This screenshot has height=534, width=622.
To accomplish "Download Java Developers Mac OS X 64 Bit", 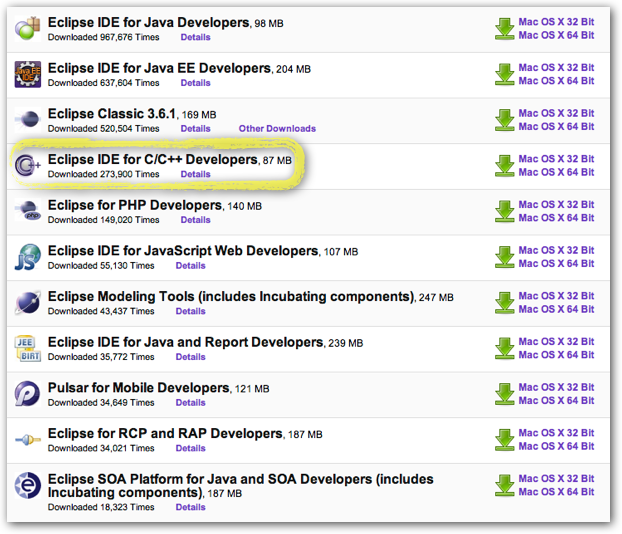I will click(556, 35).
